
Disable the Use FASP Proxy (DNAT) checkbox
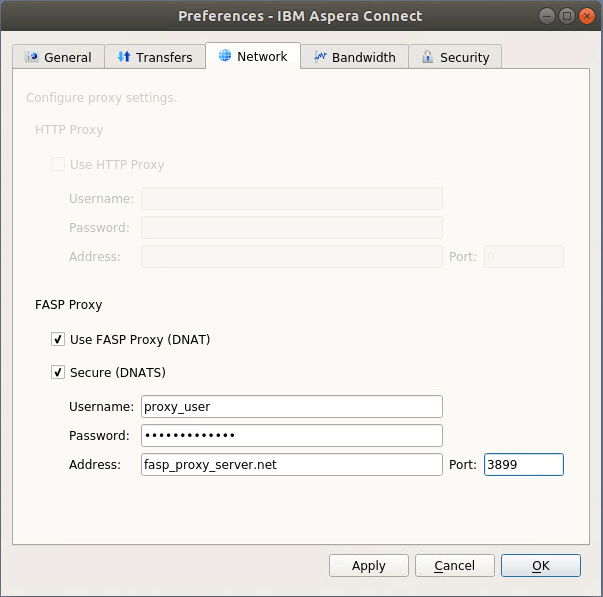click(58, 340)
